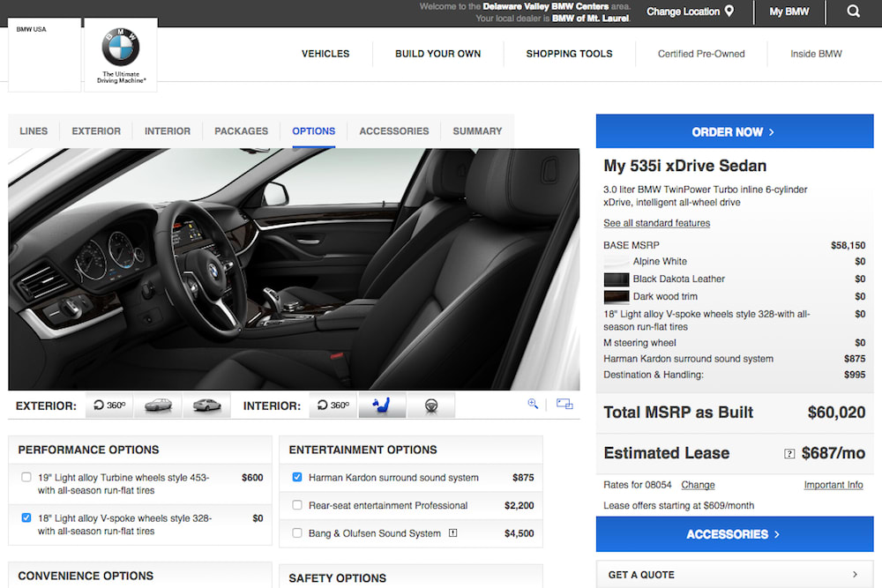Check Bang & Olufsen Sound System
The height and width of the screenshot is (588, 882).
297,533
